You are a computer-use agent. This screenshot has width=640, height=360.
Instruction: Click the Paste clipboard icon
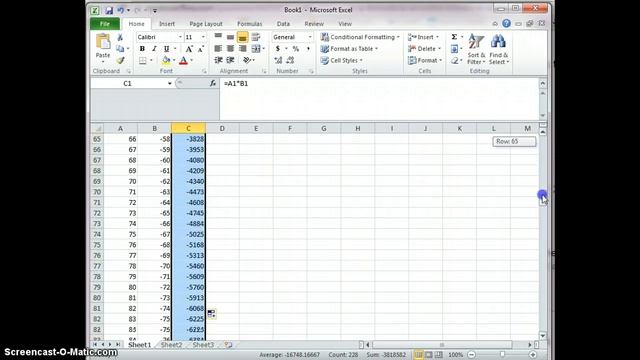click(103, 42)
